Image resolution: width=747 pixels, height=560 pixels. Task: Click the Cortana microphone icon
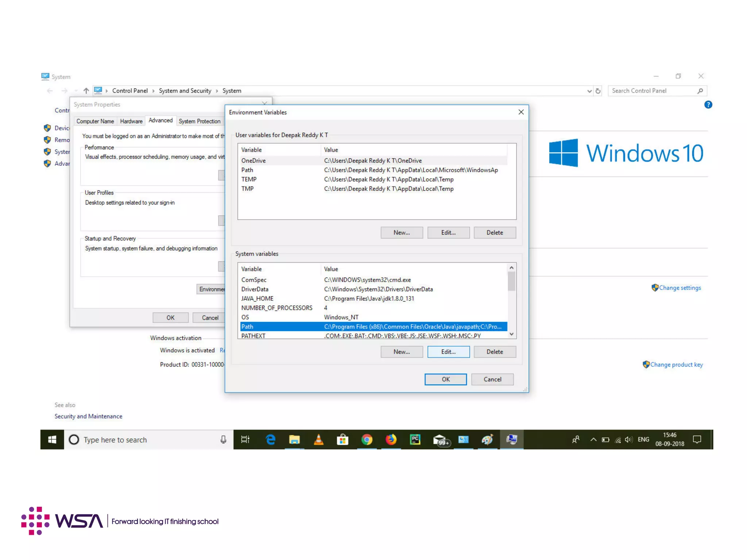223,440
